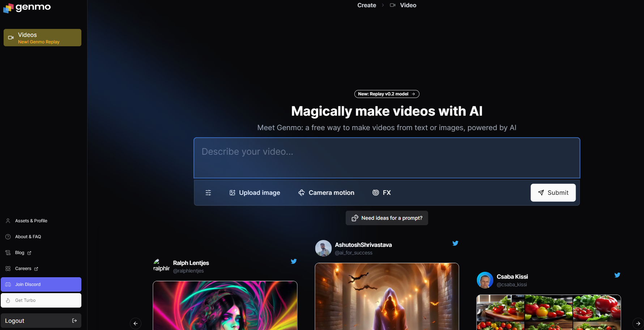Screen dimensions: 644x330
Task: Click the About & FAQ question icon
Action: click(x=8, y=237)
